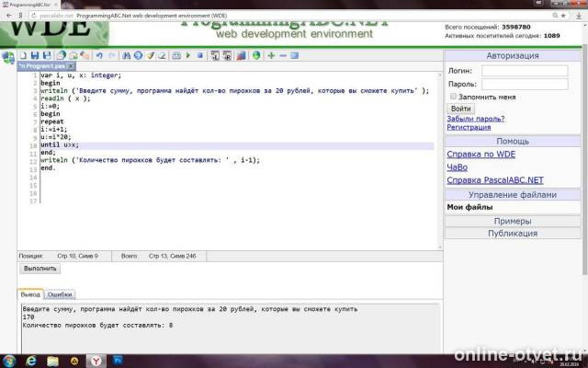This screenshot has height=368, width=588.
Task: Click the Выполнить button
Action: [x=40, y=268]
